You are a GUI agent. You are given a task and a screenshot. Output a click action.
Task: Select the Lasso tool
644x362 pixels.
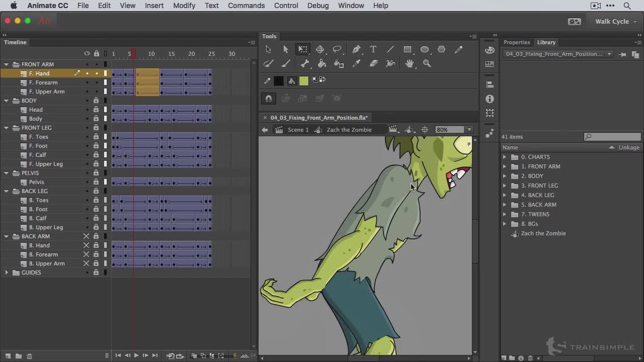coord(337,49)
